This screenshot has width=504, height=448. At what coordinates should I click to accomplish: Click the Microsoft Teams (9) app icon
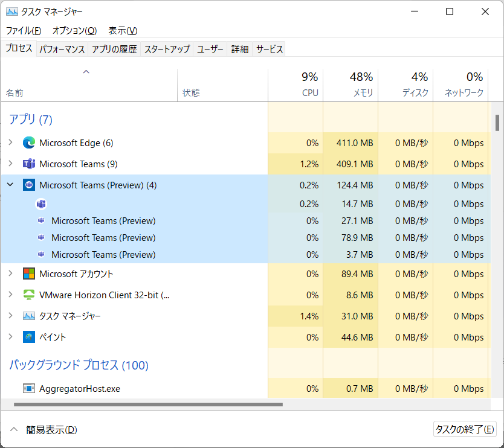(x=29, y=164)
